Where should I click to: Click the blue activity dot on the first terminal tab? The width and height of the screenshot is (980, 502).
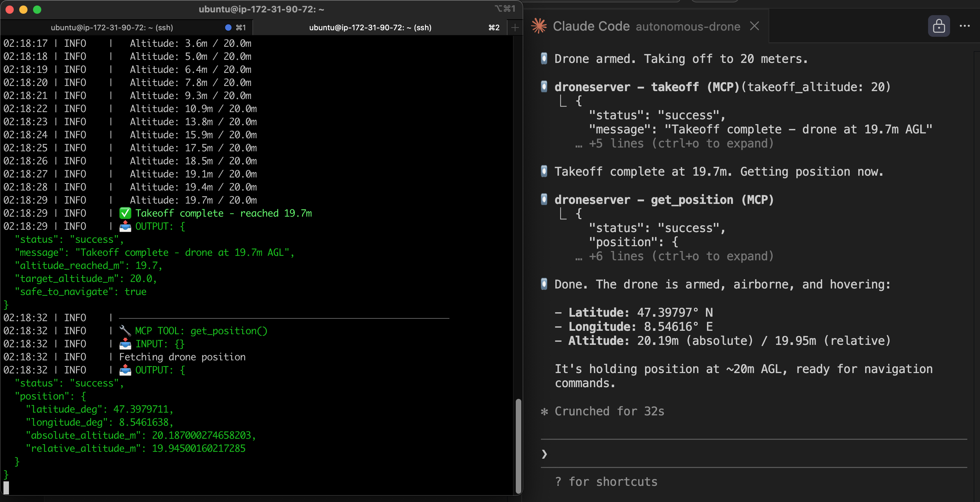tap(228, 27)
